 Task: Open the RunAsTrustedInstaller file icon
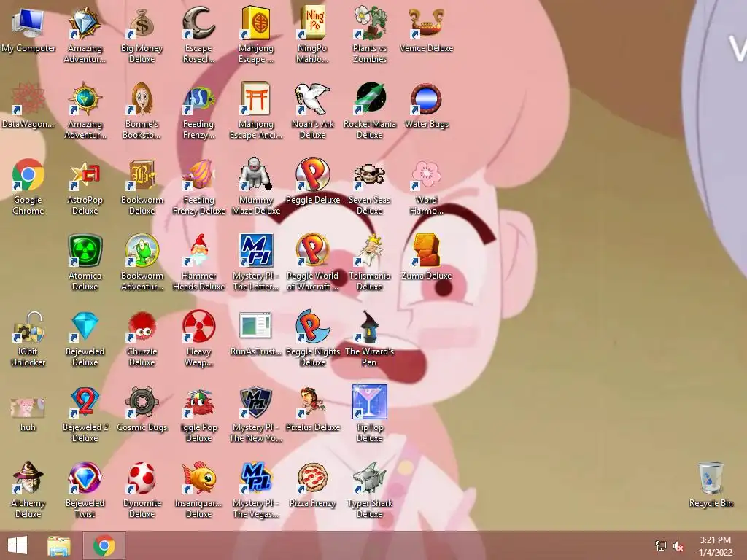pos(256,326)
